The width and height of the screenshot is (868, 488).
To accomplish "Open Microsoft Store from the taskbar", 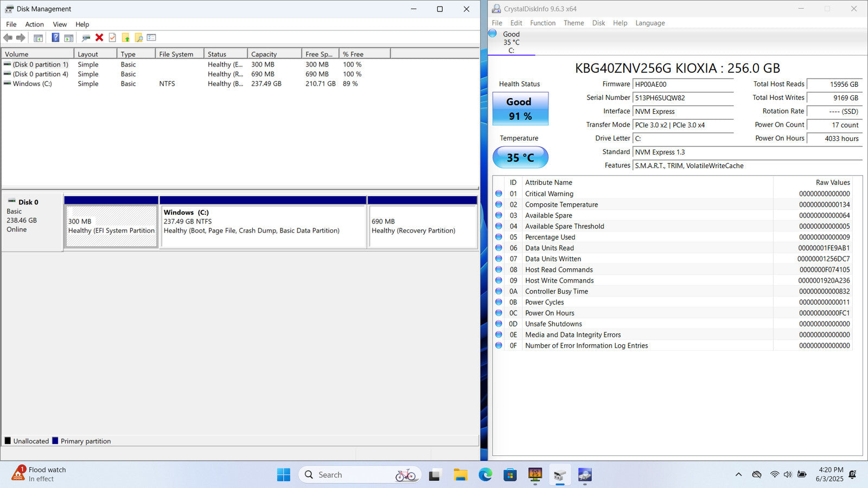I will pos(510,475).
